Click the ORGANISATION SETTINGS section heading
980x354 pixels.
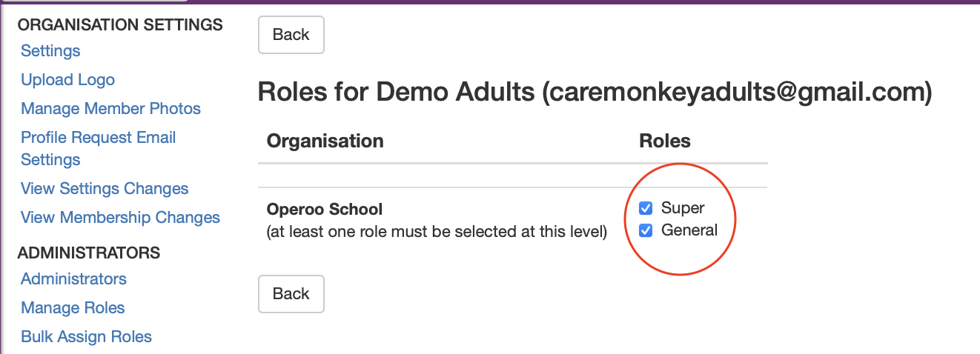click(120, 25)
